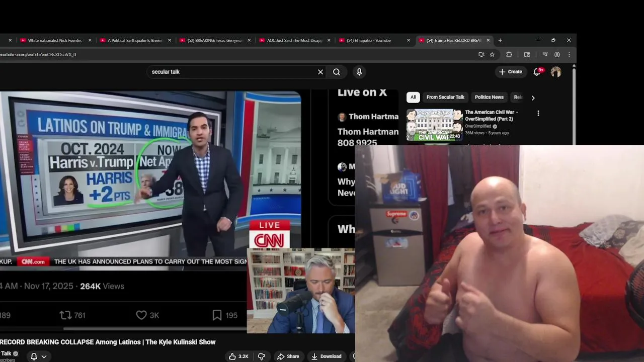This screenshot has height=362, width=644.
Task: Select the 'Politics News' filter chip
Action: (489, 97)
